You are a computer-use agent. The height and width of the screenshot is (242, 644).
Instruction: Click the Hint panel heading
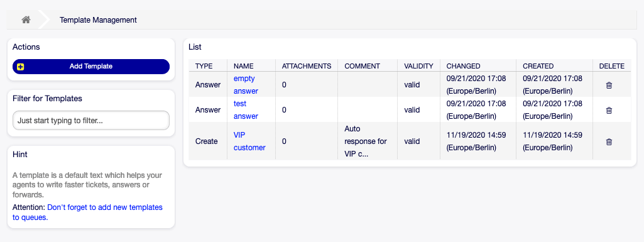(x=20, y=155)
